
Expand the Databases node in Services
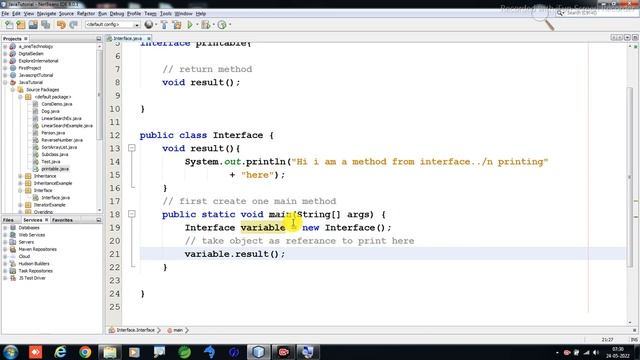5,228
